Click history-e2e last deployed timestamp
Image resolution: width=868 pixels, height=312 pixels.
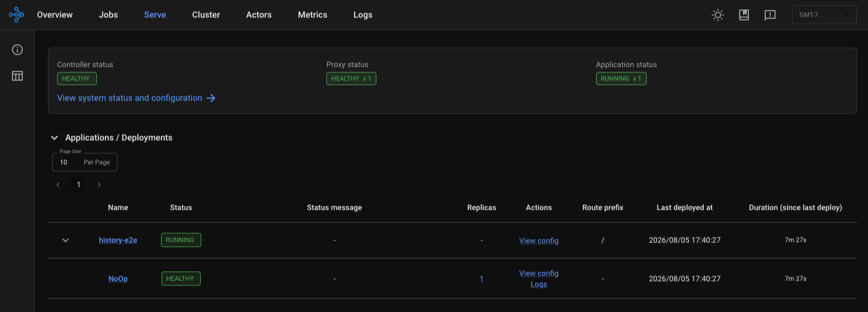tap(685, 240)
